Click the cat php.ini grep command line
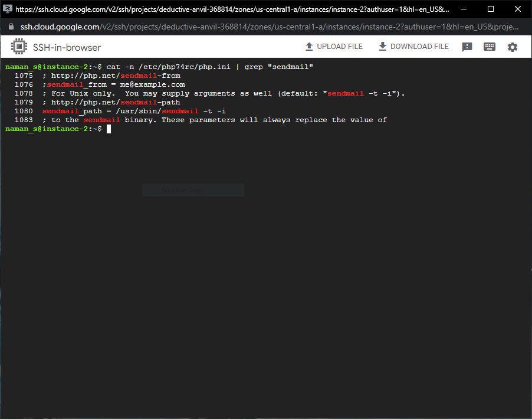Viewport: 532px width, 419px height. [x=210, y=67]
